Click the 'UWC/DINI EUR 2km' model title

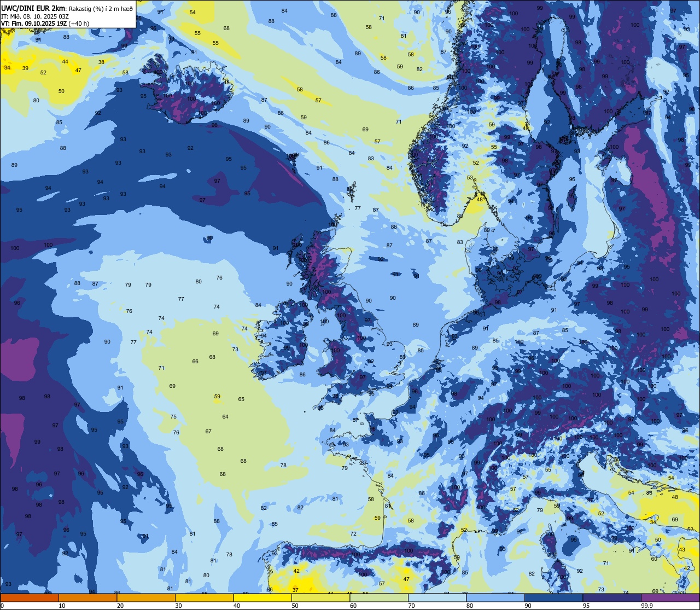pos(33,8)
